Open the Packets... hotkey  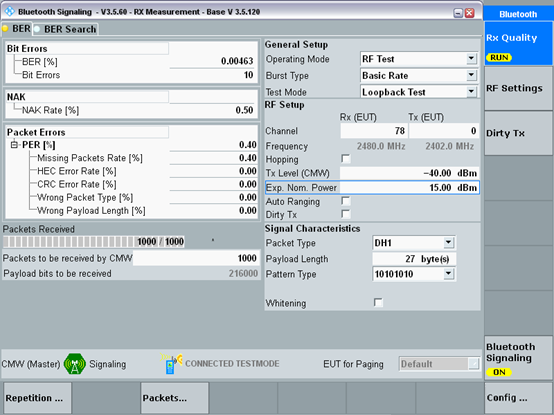[175, 398]
